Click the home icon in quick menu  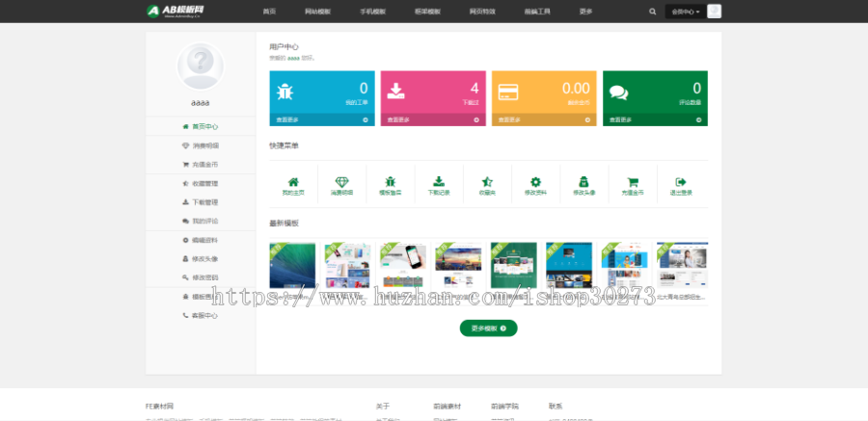point(293,181)
